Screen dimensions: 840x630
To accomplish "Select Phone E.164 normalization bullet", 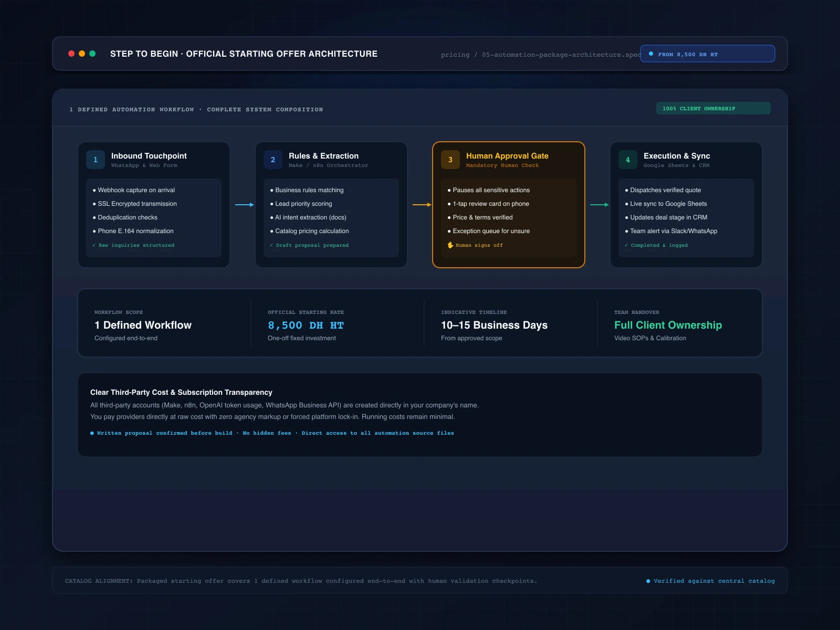I will pos(133,231).
